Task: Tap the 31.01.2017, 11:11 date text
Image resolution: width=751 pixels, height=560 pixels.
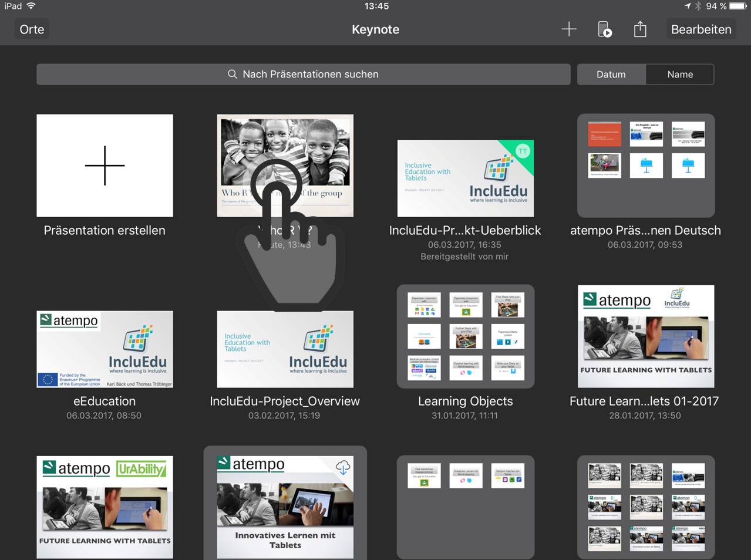Action: pyautogui.click(x=464, y=416)
